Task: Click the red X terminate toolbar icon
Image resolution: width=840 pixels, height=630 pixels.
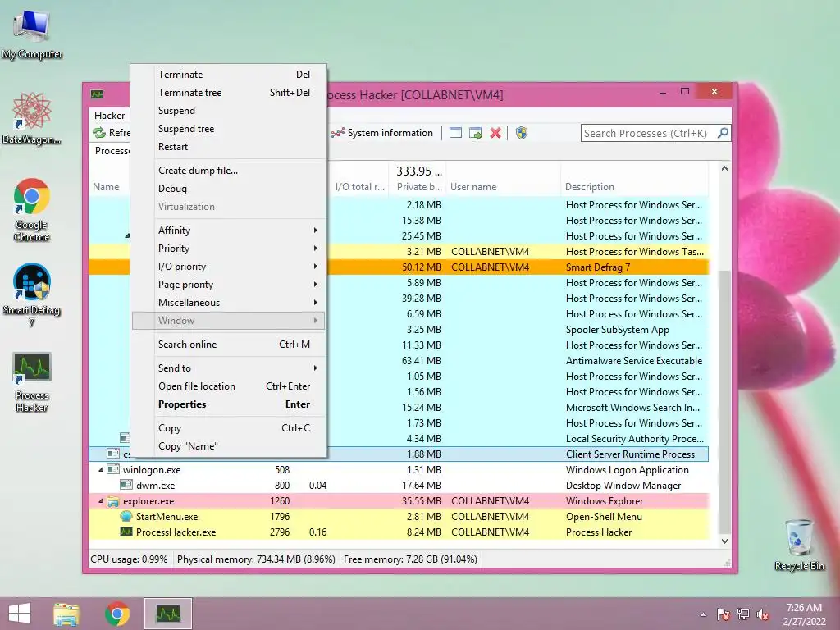Action: [495, 133]
